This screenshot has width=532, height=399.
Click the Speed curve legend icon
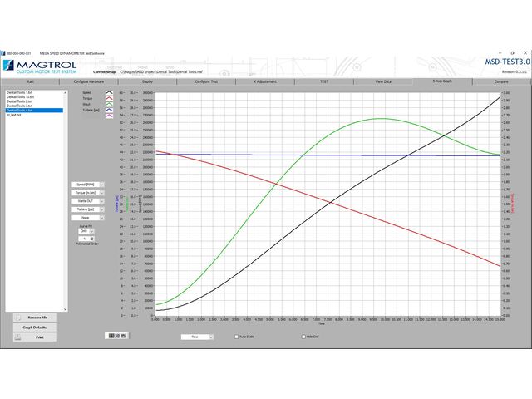click(x=108, y=92)
